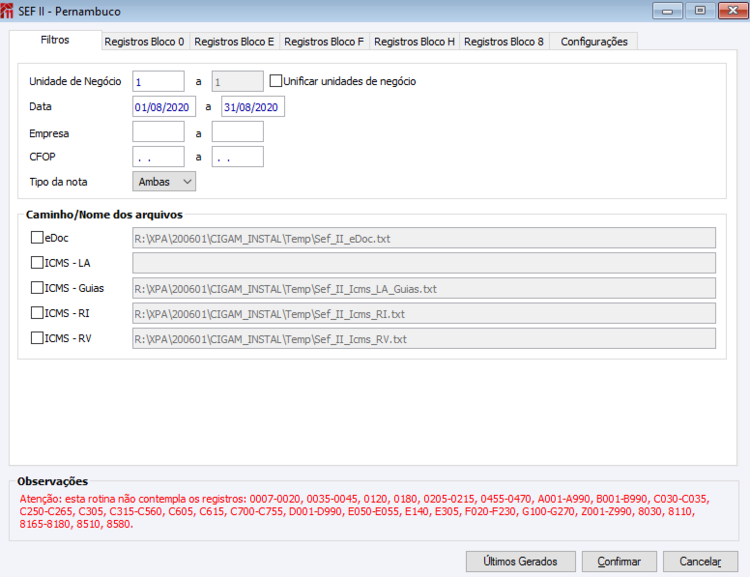
Task: Open the Registros Bloco E tab
Action: 234,42
